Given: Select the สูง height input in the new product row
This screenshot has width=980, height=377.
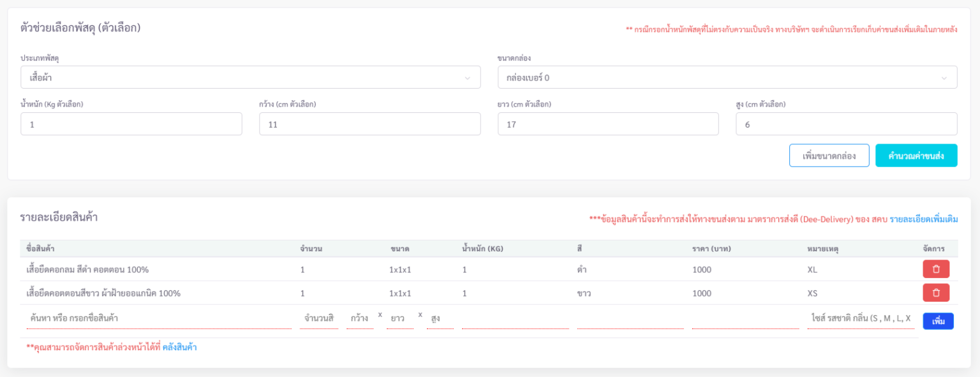Looking at the screenshot, I should pyautogui.click(x=440, y=318).
